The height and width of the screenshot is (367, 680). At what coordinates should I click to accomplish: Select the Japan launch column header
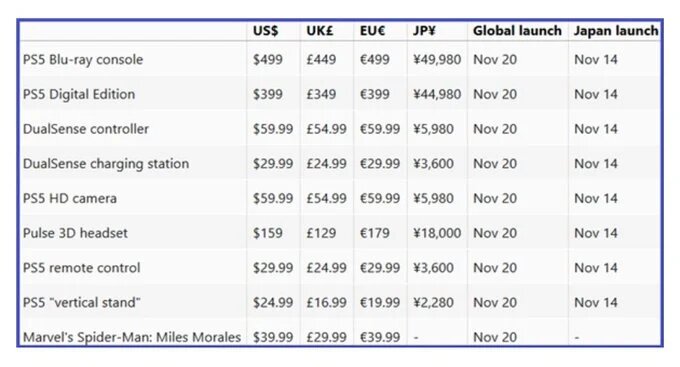(x=616, y=31)
